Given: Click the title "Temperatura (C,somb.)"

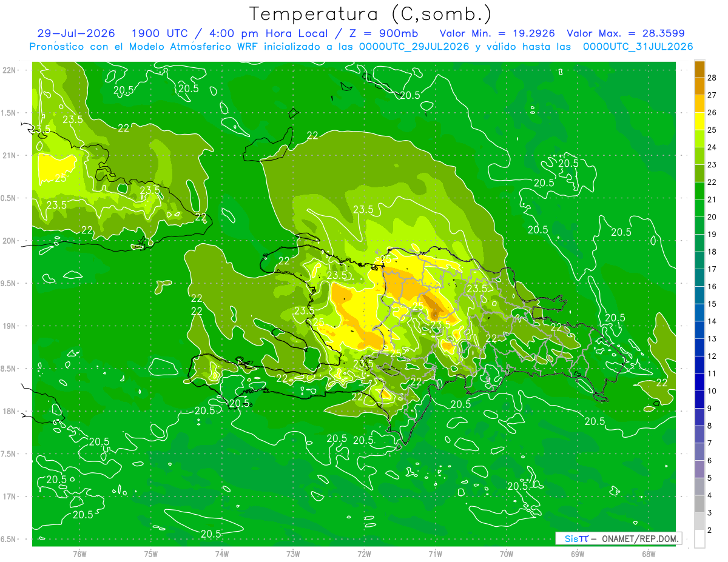Looking at the screenshot, I should (371, 15).
